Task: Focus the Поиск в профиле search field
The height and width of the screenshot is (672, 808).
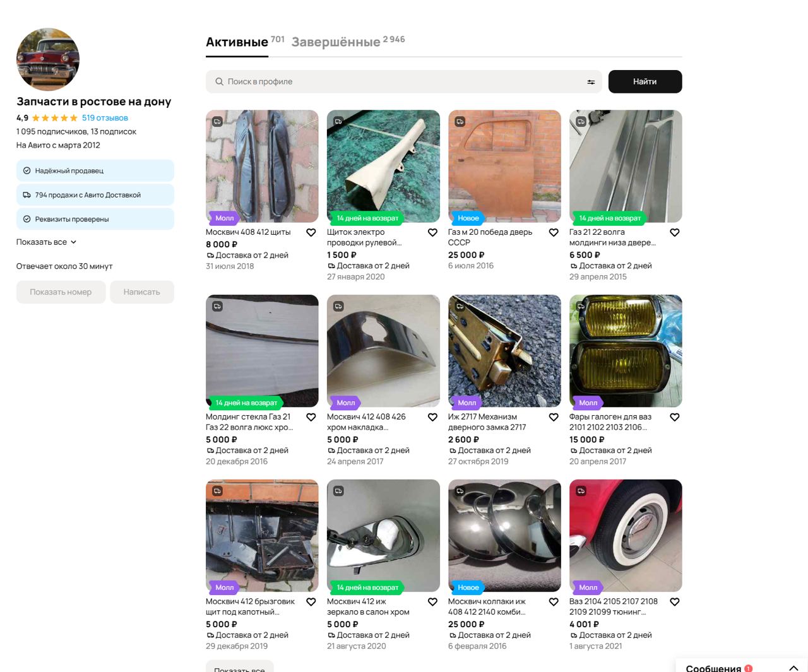Action: 398,82
